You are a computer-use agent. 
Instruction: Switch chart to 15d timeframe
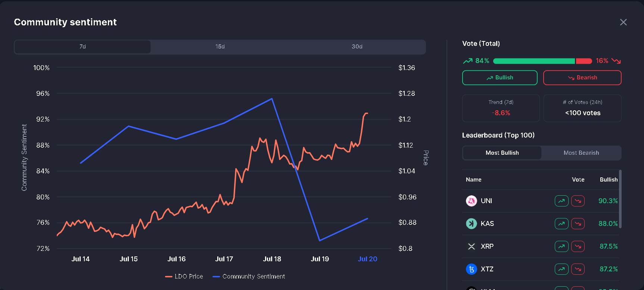pyautogui.click(x=220, y=47)
